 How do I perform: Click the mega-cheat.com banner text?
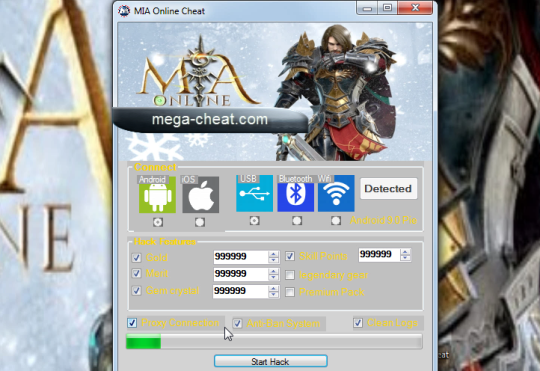point(210,120)
